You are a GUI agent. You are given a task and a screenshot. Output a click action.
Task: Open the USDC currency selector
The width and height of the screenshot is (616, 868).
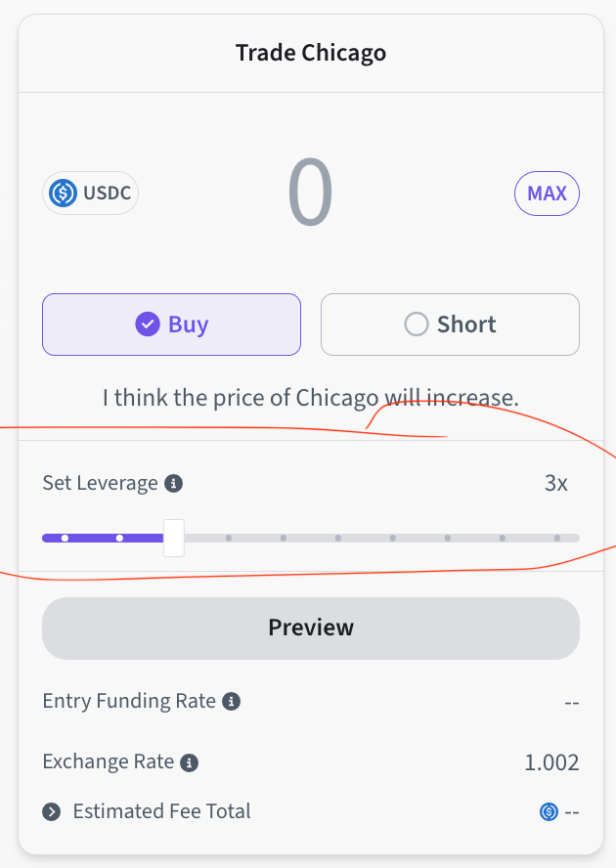[x=90, y=194]
